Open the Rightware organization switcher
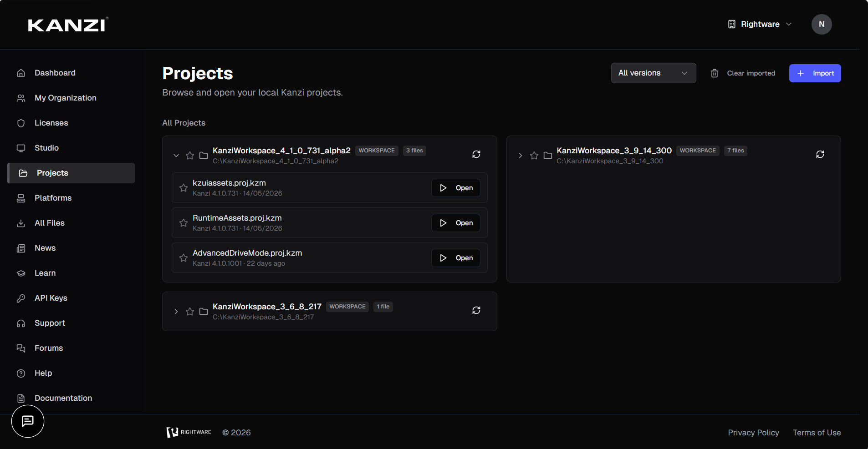This screenshot has width=868, height=449. 760,24
